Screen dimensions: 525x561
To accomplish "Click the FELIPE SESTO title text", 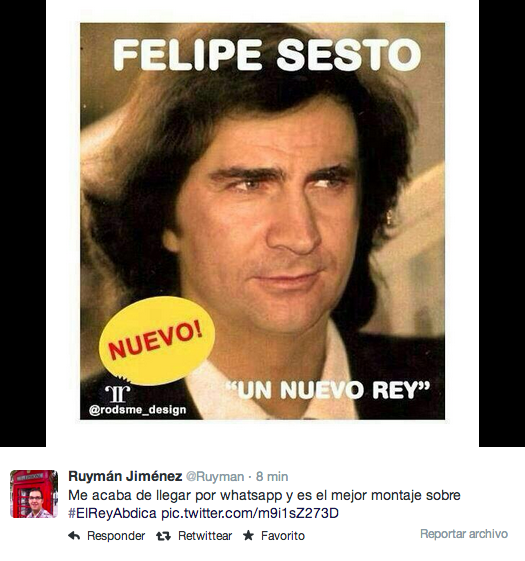I will click(267, 54).
